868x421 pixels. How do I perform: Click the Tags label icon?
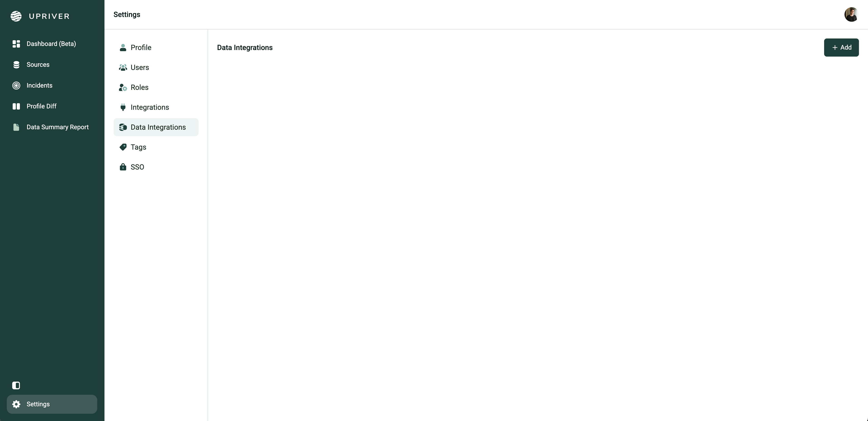(x=123, y=147)
